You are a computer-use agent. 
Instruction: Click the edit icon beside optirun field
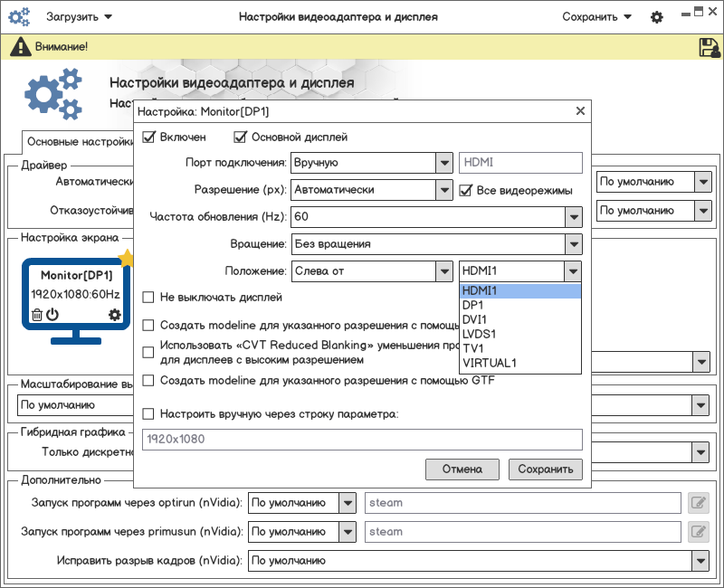(x=697, y=503)
